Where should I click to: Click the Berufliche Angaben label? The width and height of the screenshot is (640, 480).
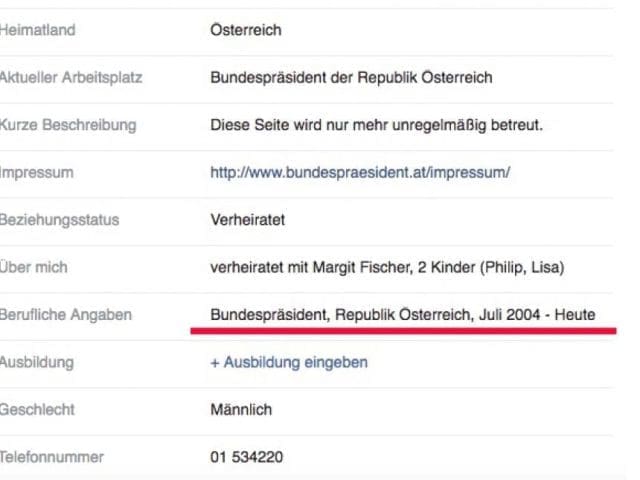[x=66, y=315]
